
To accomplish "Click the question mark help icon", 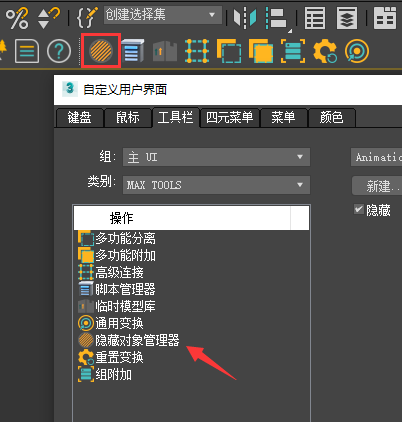I will coord(59,51).
